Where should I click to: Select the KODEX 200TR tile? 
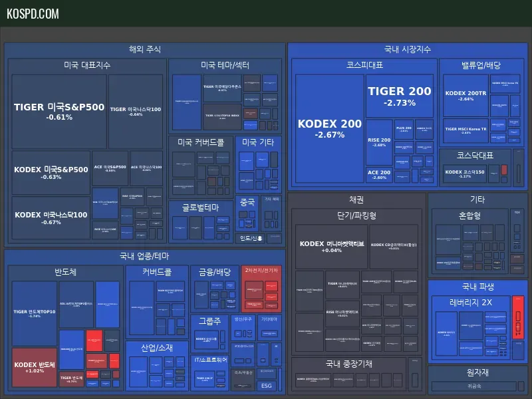pos(465,96)
